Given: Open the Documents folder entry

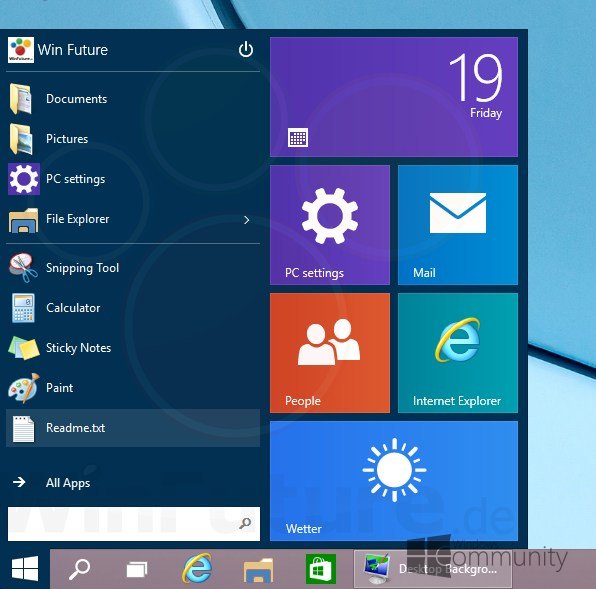Looking at the screenshot, I should pos(133,99).
